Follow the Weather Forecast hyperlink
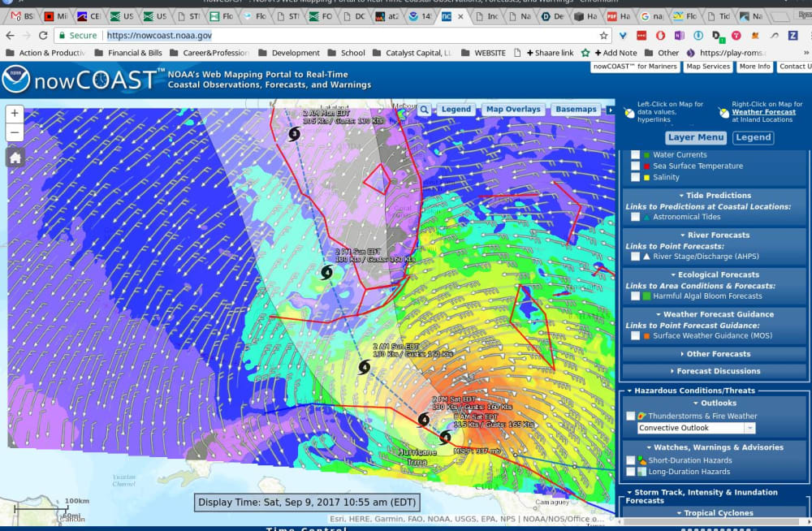Screen dimensions: 812x531 pyautogui.click(x=763, y=112)
